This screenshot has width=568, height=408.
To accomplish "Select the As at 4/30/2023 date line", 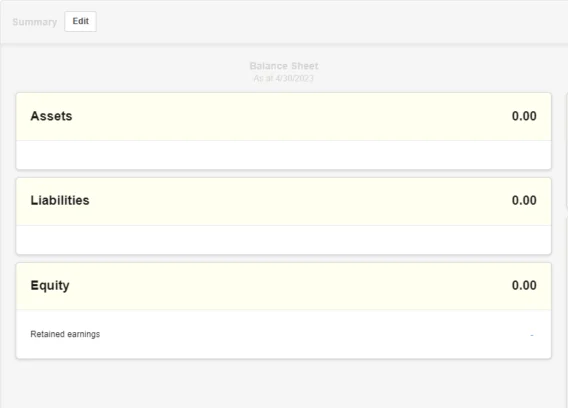I will click(x=284, y=78).
